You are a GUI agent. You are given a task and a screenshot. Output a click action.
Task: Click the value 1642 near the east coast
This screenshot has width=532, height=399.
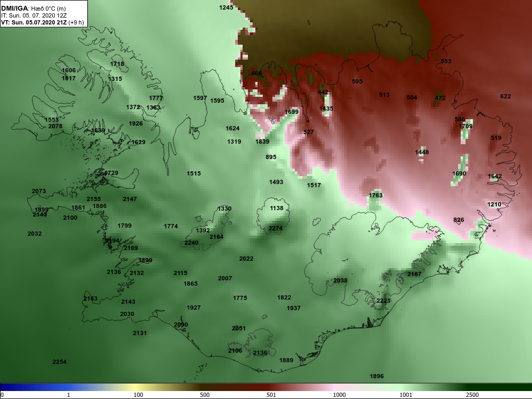[495, 176]
